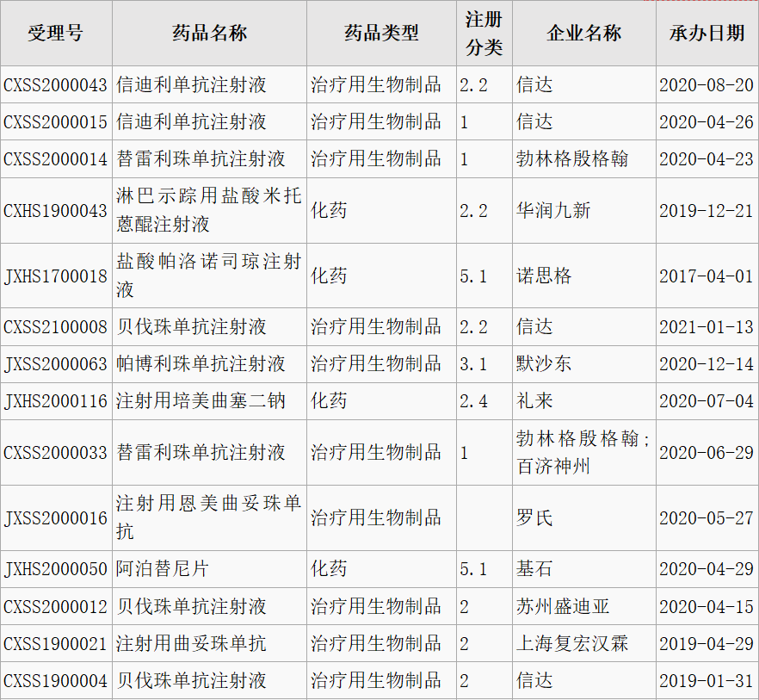759x700 pixels.
Task: Select date 2021-01-13
Action: point(707,327)
